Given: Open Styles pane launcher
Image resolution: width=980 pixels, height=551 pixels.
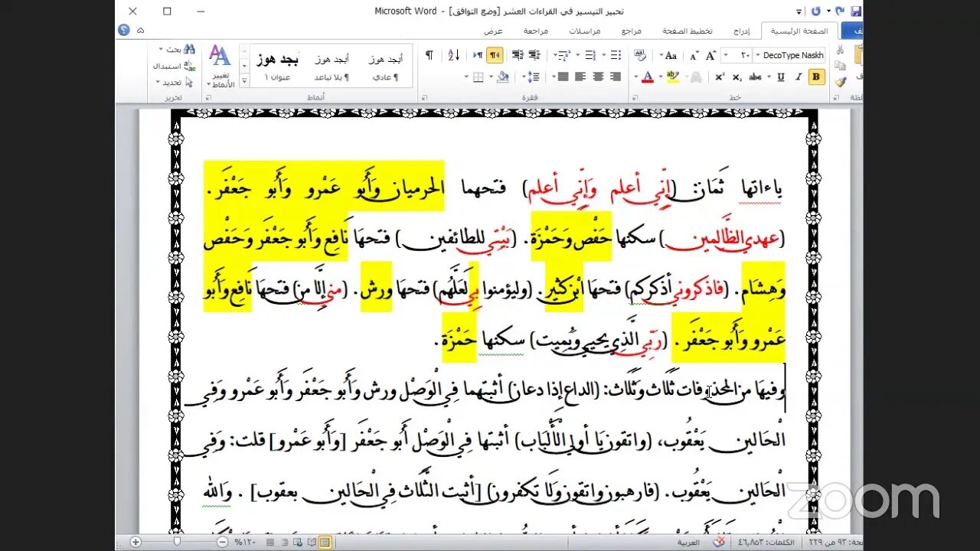Looking at the screenshot, I should (207, 98).
